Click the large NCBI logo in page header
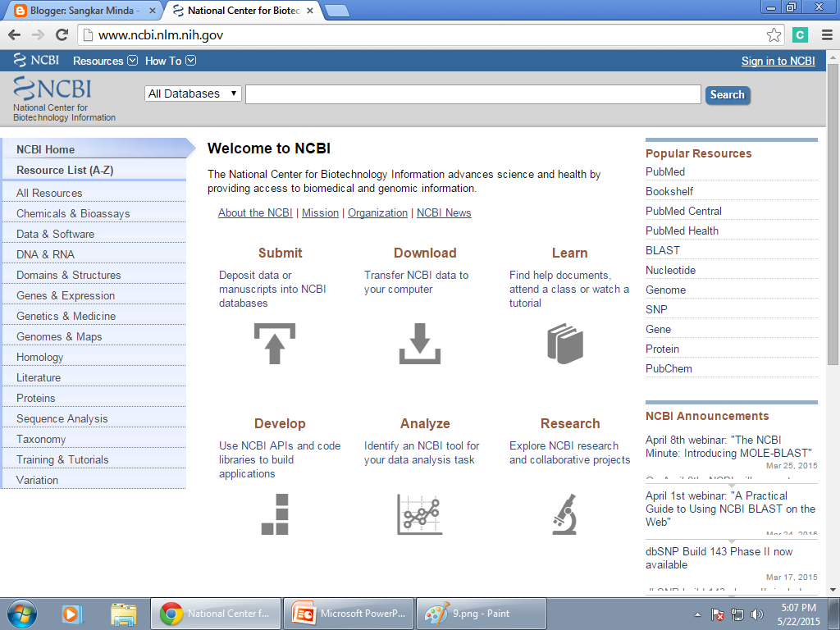Image resolution: width=840 pixels, height=630 pixels. [x=52, y=89]
